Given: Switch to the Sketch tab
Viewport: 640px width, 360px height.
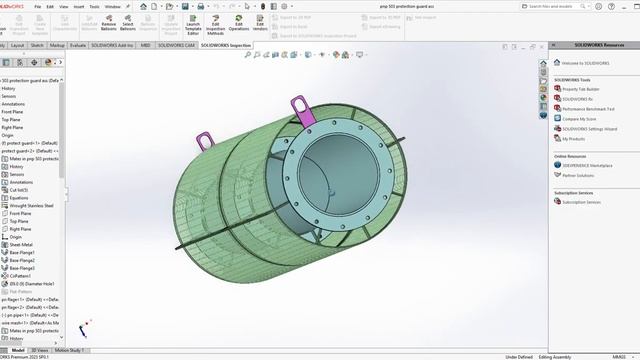Looking at the screenshot, I should coord(37,45).
